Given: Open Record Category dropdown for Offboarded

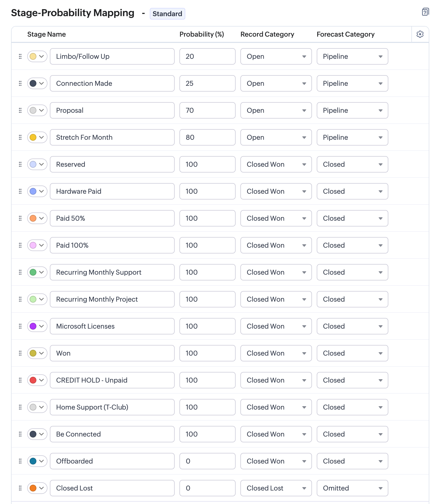Looking at the screenshot, I should click(x=276, y=461).
